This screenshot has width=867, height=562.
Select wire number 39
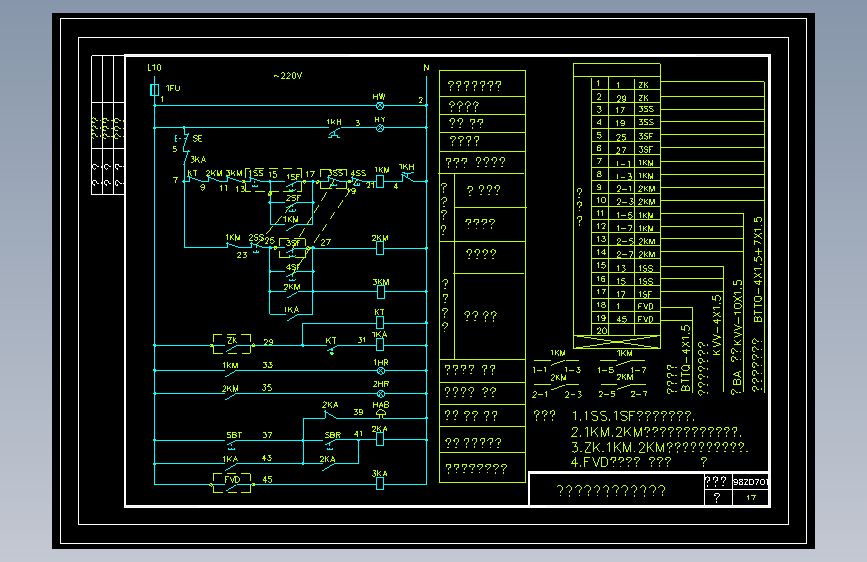coord(358,412)
